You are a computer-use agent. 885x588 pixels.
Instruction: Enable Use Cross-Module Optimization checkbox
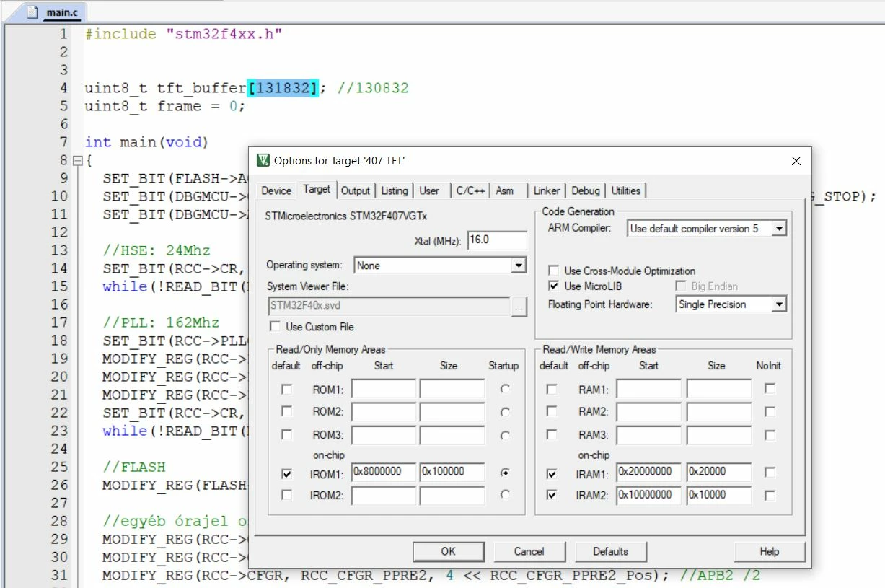click(554, 271)
